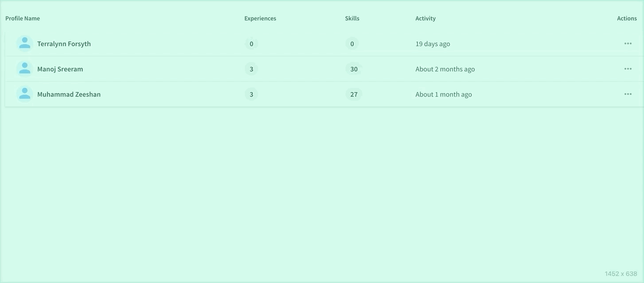Click Terralynn Forsyth's skills count badge
The height and width of the screenshot is (283, 644).
point(352,43)
